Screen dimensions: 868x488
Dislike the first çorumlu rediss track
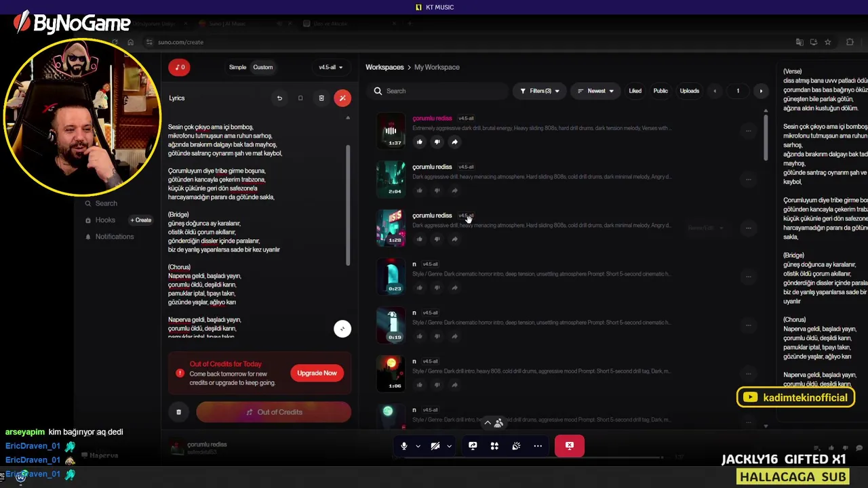(x=437, y=142)
